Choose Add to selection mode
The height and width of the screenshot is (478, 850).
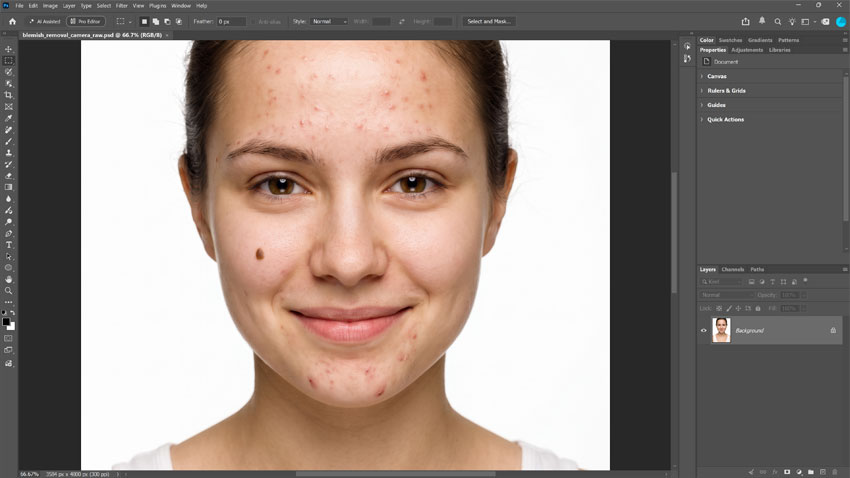tap(156, 22)
